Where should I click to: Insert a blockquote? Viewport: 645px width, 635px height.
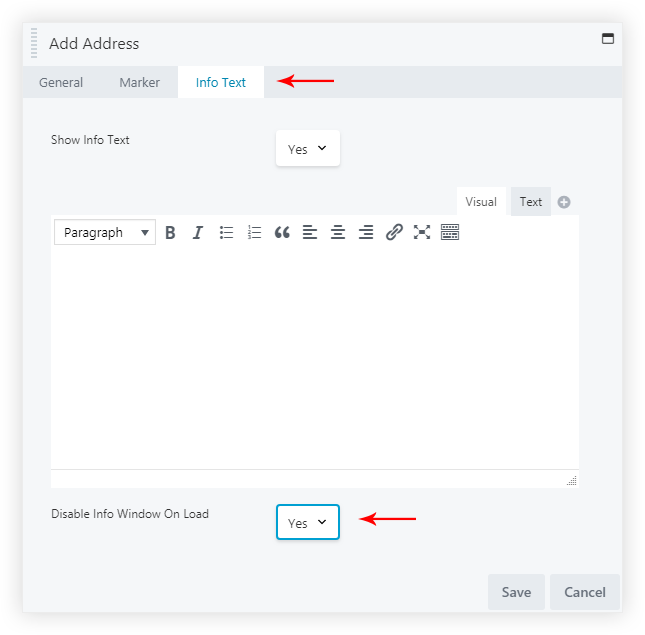[x=282, y=232]
